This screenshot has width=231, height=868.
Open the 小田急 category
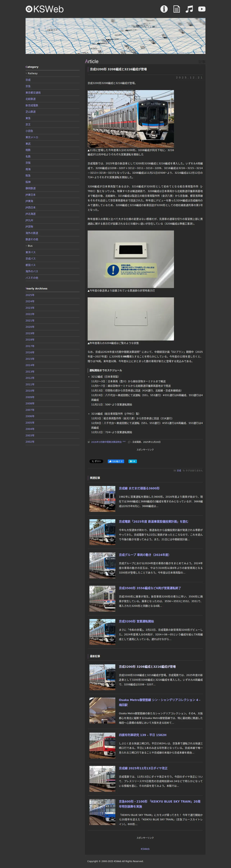coord(29,131)
